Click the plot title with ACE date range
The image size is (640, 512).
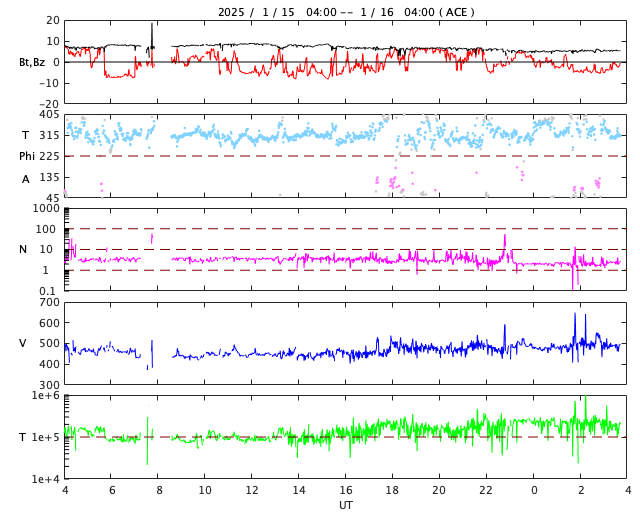click(346, 12)
